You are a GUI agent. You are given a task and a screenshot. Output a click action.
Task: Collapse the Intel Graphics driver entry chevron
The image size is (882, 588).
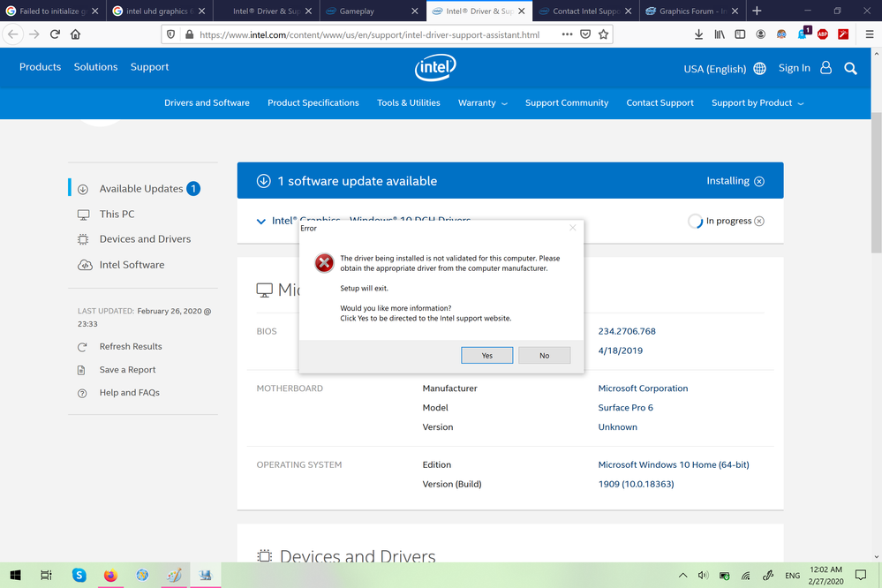pos(261,221)
